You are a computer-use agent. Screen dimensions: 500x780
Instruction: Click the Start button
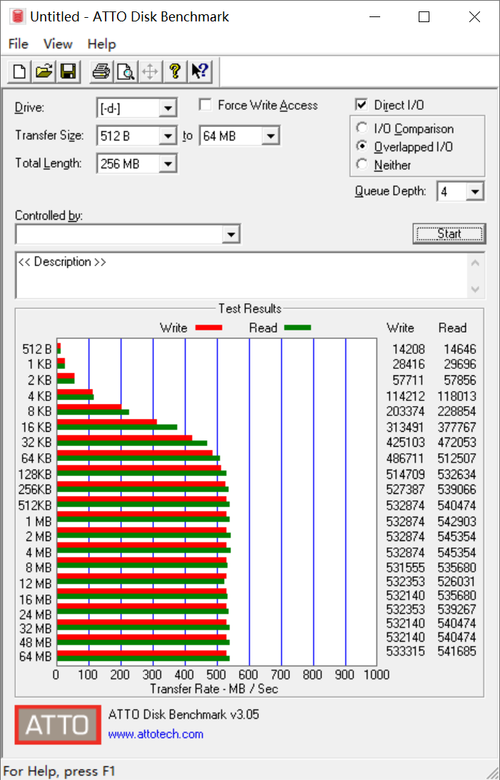click(449, 233)
